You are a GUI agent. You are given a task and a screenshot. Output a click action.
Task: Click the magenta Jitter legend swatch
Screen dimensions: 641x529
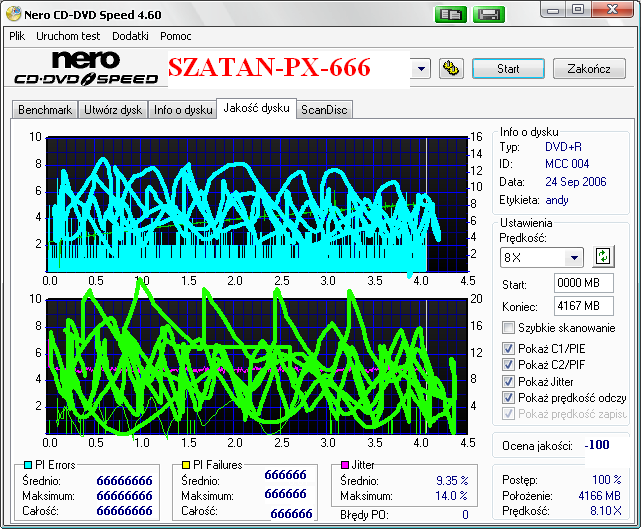pyautogui.click(x=345, y=465)
